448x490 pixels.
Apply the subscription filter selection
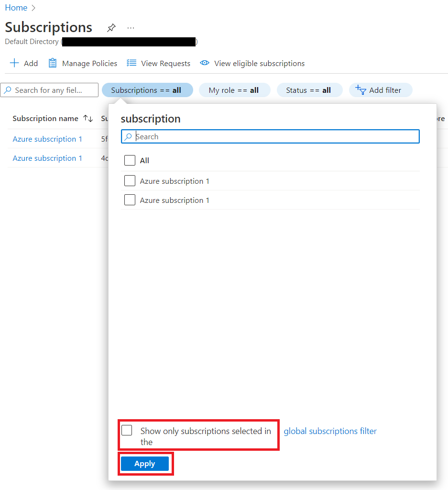tap(144, 463)
